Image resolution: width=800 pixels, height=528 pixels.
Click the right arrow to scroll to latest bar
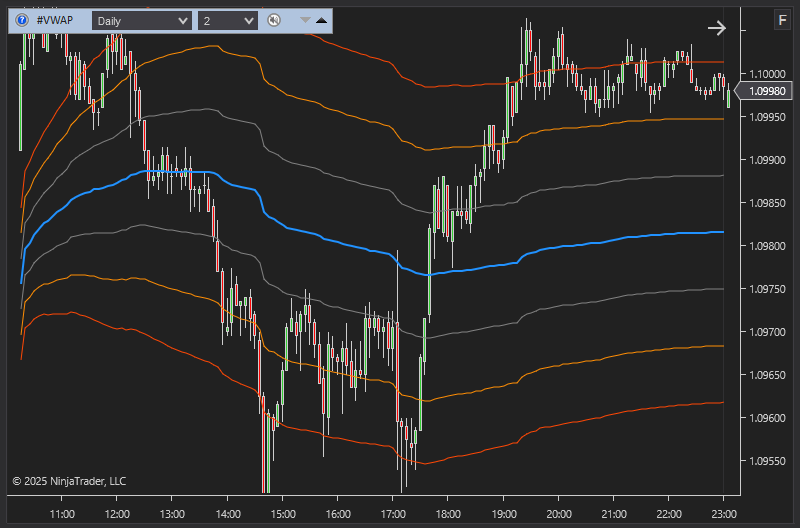[716, 28]
